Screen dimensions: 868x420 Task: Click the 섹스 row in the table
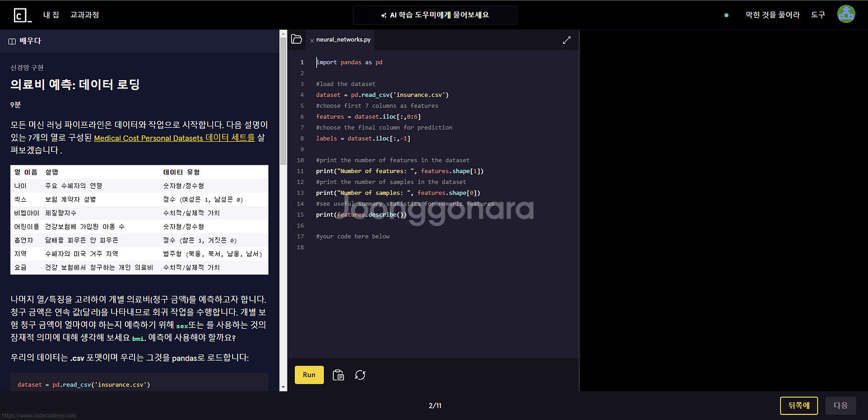click(x=140, y=199)
